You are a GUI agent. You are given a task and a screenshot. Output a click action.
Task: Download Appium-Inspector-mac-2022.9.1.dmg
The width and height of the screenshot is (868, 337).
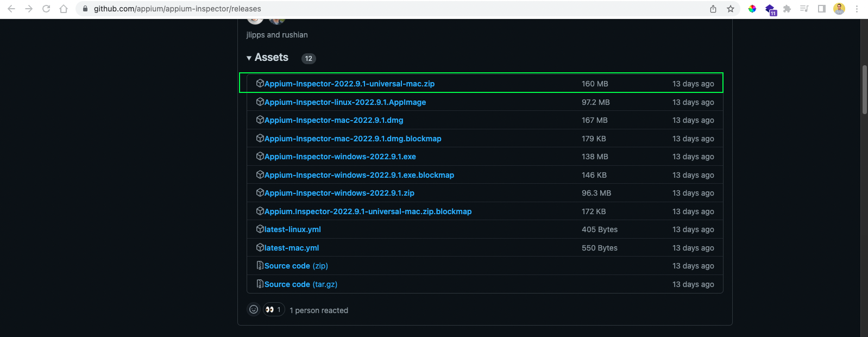334,120
